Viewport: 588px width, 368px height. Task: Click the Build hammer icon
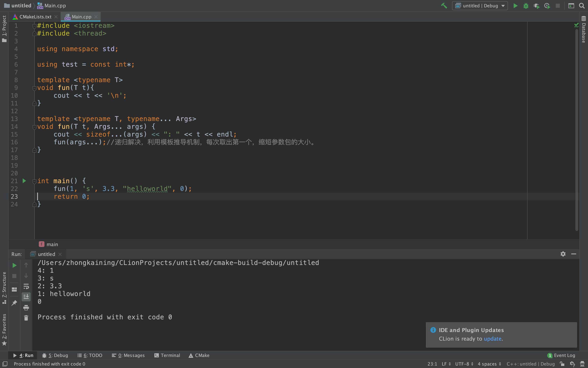[444, 6]
